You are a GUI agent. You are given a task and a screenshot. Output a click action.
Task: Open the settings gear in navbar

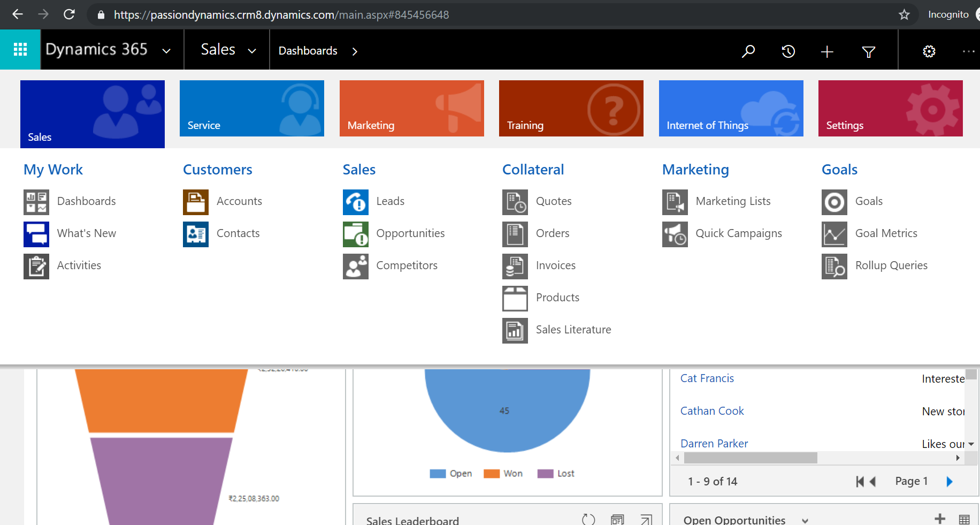(929, 51)
